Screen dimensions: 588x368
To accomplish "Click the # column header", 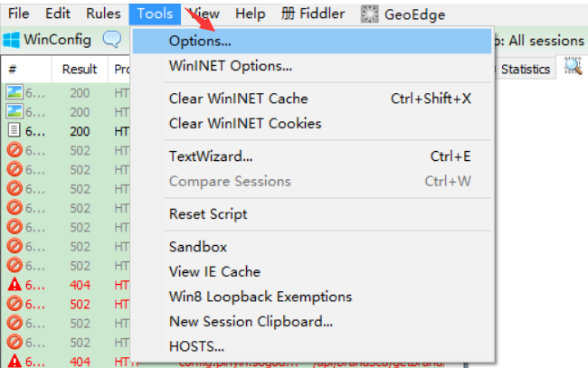I will (14, 69).
